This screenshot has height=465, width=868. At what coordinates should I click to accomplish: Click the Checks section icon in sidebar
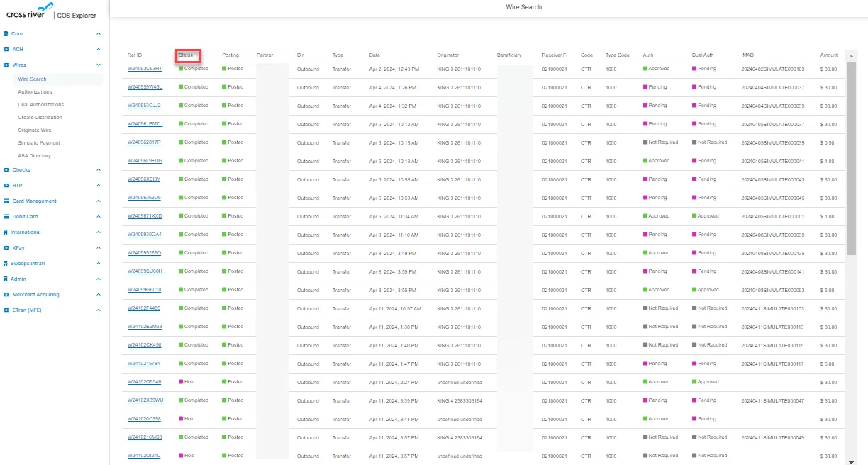point(6,169)
